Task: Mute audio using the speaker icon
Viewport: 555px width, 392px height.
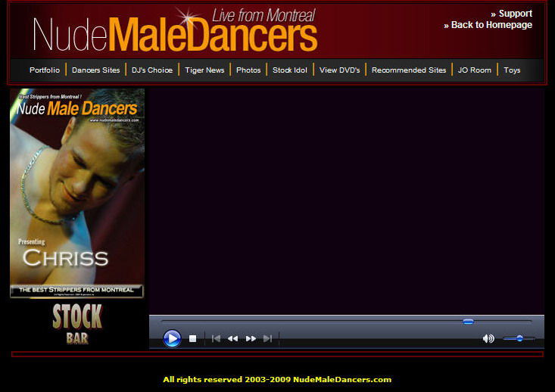Action: (x=488, y=338)
